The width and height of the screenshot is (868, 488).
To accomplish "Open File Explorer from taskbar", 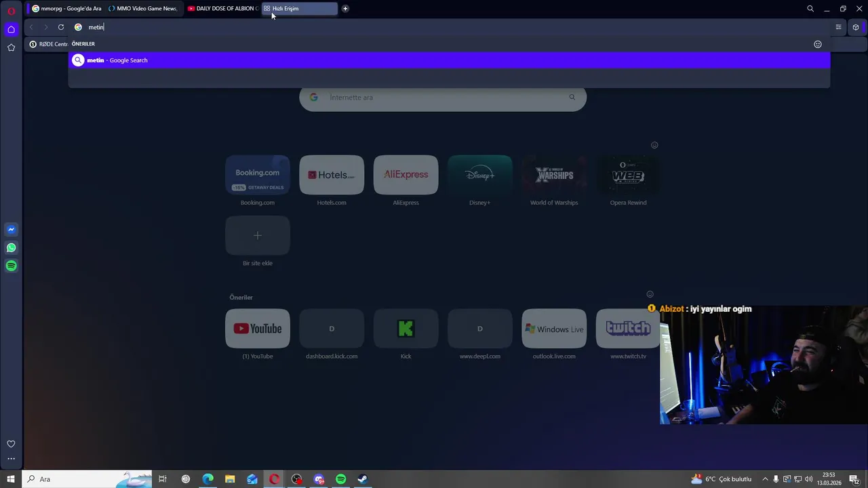I will pyautogui.click(x=230, y=479).
